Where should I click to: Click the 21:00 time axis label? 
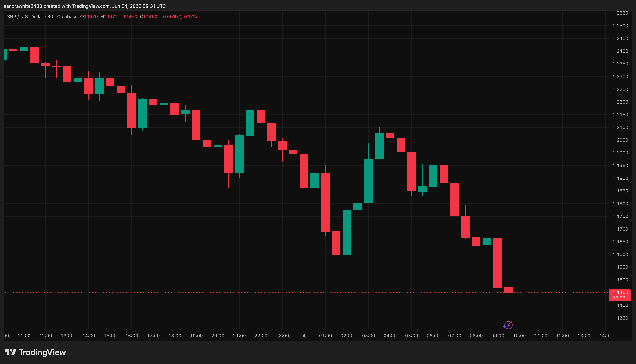(x=239, y=336)
